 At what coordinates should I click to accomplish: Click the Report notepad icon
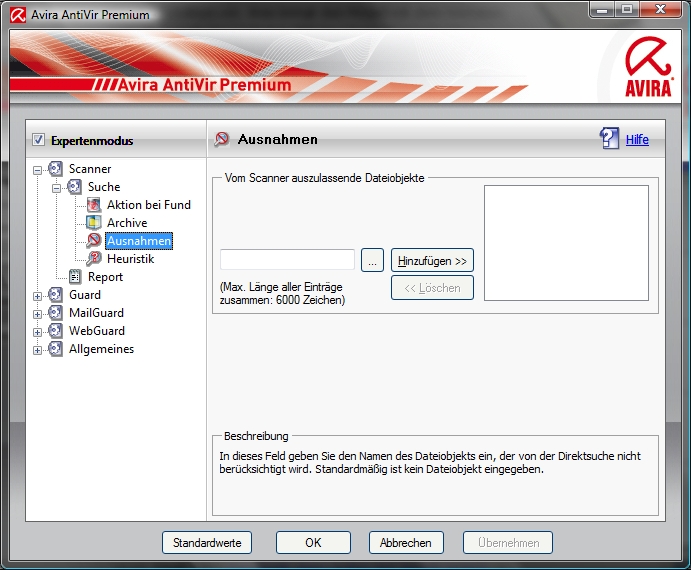tap(75, 277)
